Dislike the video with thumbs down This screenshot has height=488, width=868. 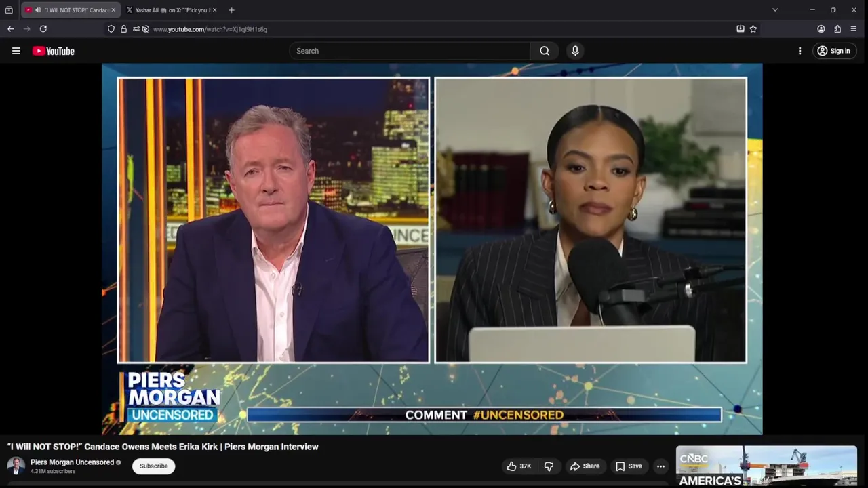coord(549,466)
